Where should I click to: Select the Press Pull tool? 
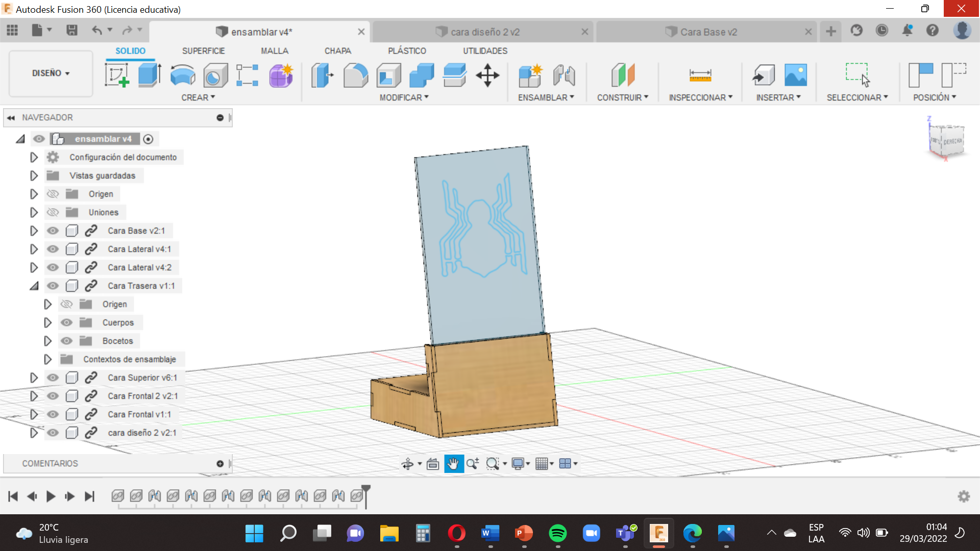coord(323,76)
